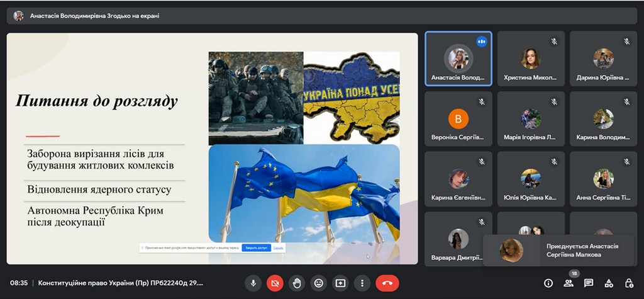The image size is (644, 299).
Task: Select Вероніка Сергіївна participant tile
Action: click(x=458, y=120)
